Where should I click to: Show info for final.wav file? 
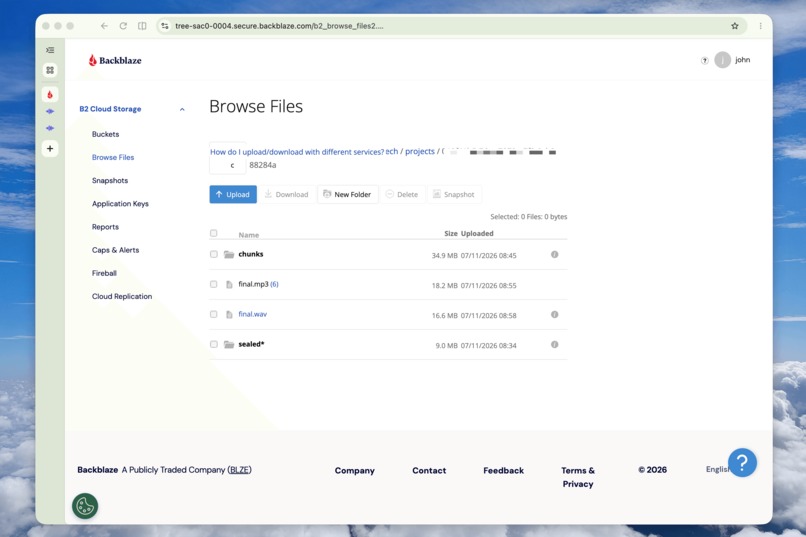555,314
